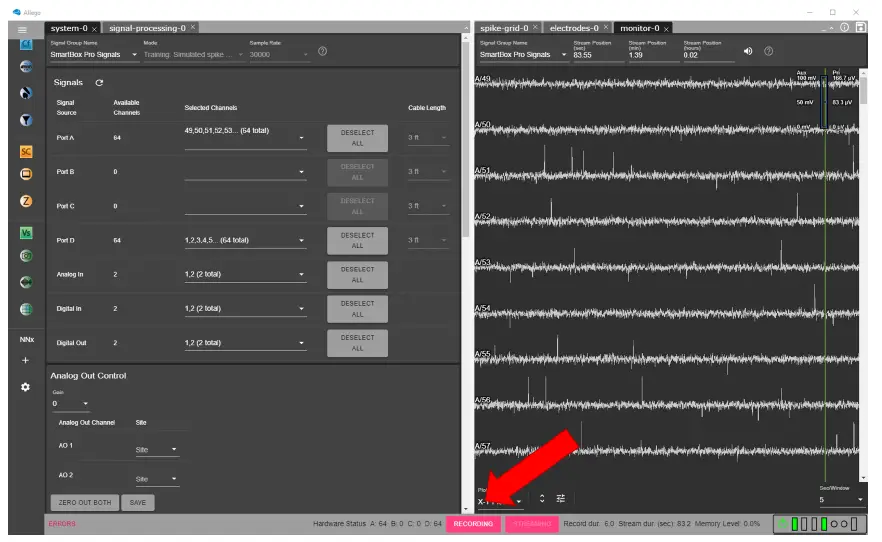882x542 pixels.
Task: Toggle the STREAMING button
Action: (532, 524)
